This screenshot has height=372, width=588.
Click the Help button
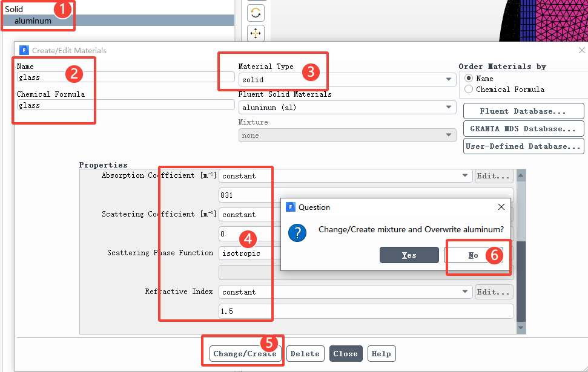[382, 354]
